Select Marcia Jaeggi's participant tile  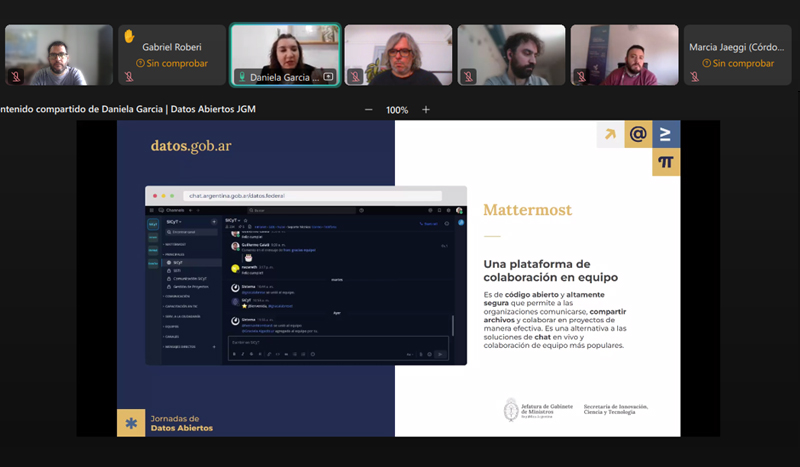tap(737, 55)
